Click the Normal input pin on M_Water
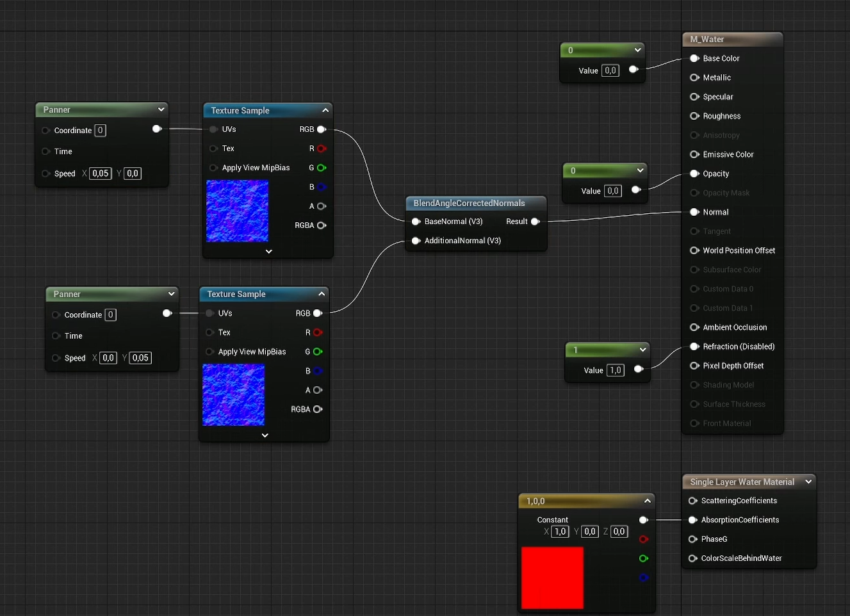The height and width of the screenshot is (616, 850). pos(694,212)
